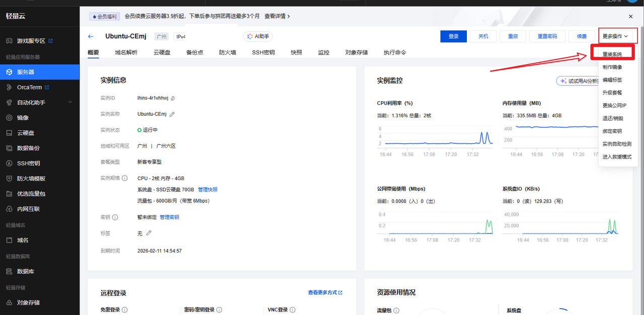
Task: Edit the tags pencil icon
Action: coord(148,233)
